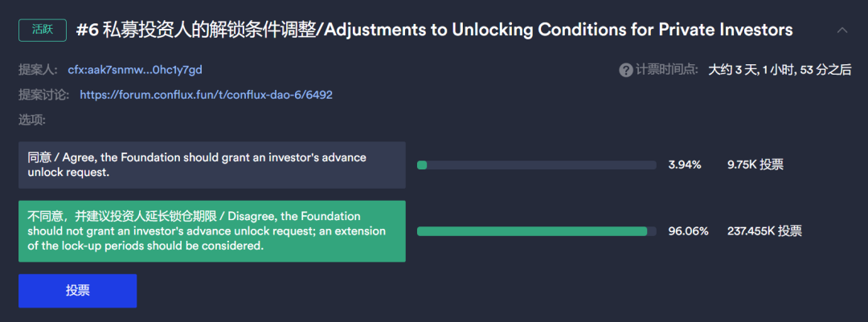868x322 pixels.
Task: Click the 活跃 status badge
Action: tap(42, 30)
